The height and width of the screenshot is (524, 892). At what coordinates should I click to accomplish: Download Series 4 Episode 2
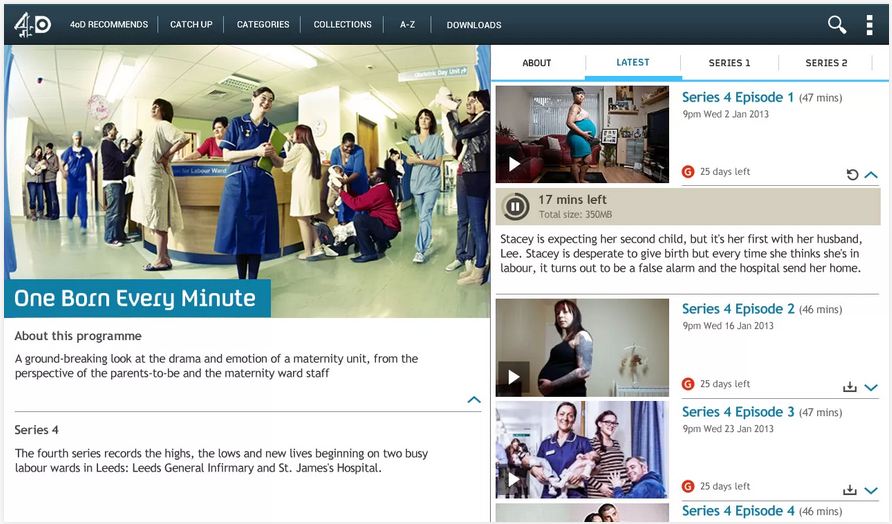coord(849,387)
